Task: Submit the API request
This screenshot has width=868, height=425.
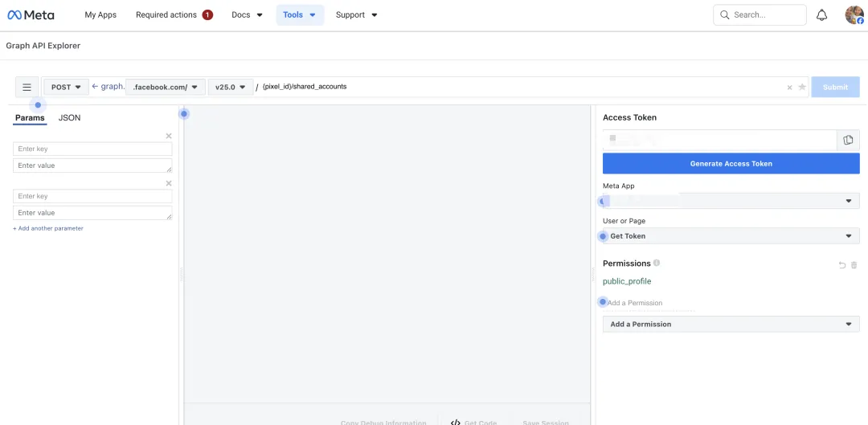Action: click(x=835, y=87)
